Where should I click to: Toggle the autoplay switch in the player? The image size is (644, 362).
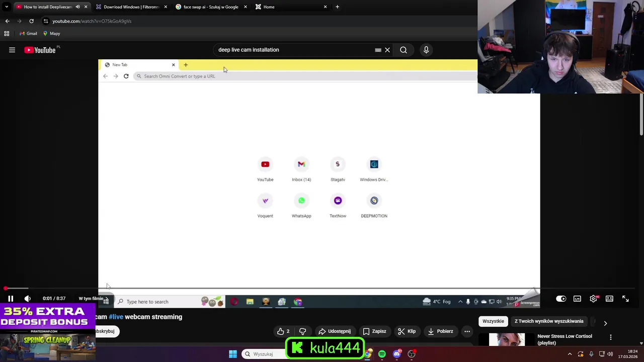561,299
